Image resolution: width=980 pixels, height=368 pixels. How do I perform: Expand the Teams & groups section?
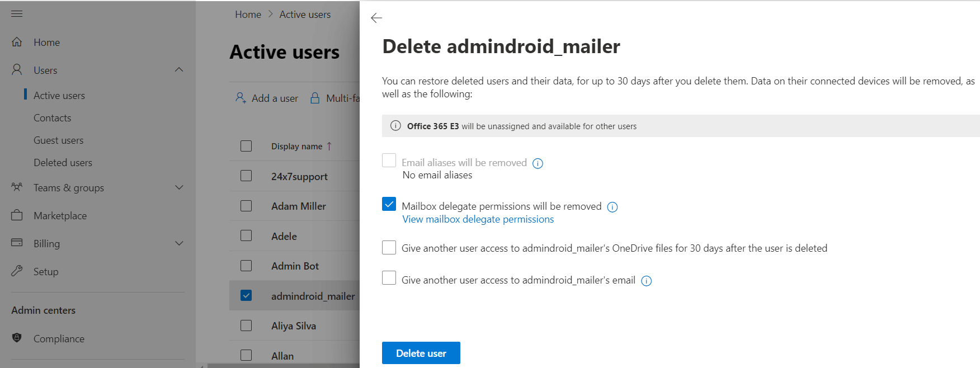179,187
